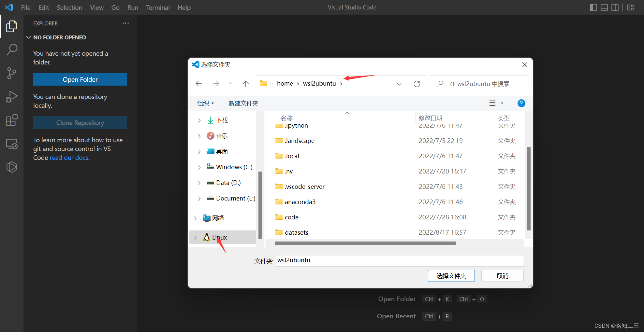Open the File menu
Image resolution: width=644 pixels, height=332 pixels.
click(26, 7)
